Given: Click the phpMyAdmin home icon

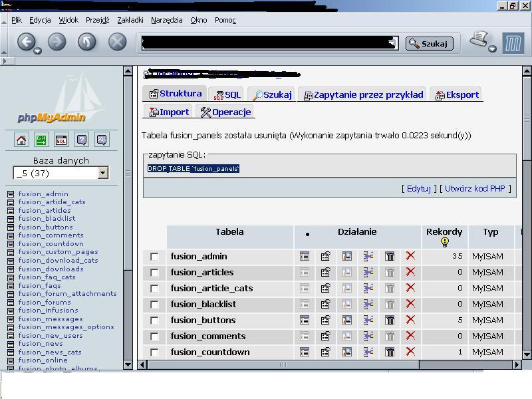Looking at the screenshot, I should 21,140.
